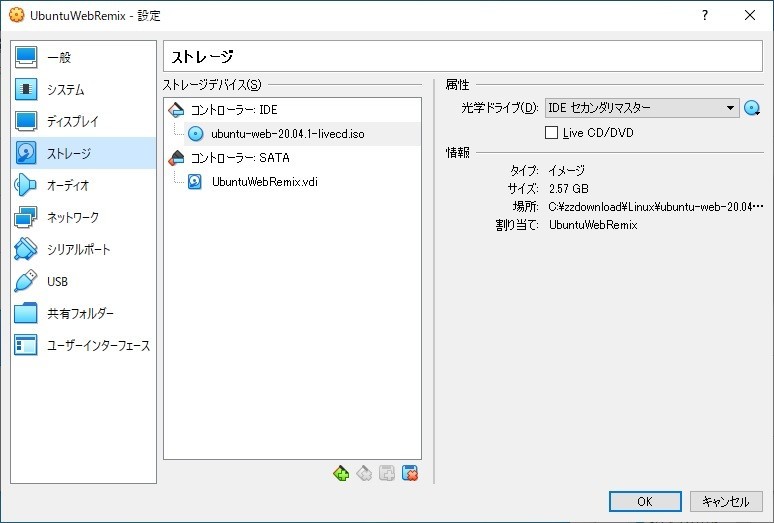The width and height of the screenshot is (774, 523).
Task: Click the SATA controller chip icon
Action: point(176,158)
